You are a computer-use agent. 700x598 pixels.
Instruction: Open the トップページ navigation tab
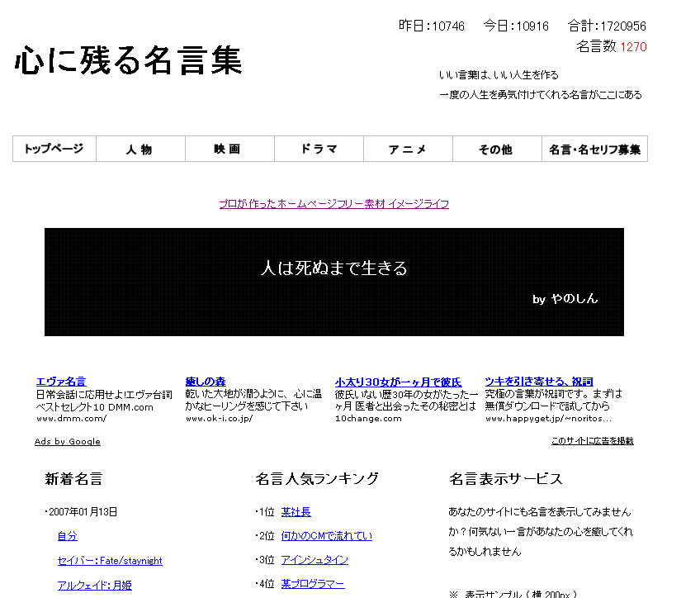54,149
